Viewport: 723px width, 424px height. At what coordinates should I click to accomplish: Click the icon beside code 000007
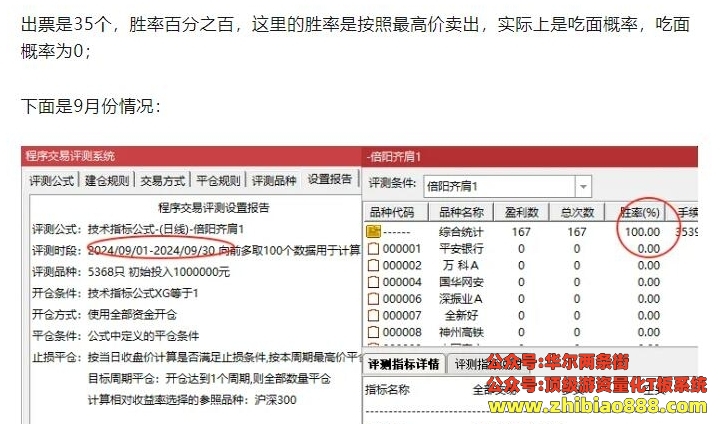[x=373, y=316]
